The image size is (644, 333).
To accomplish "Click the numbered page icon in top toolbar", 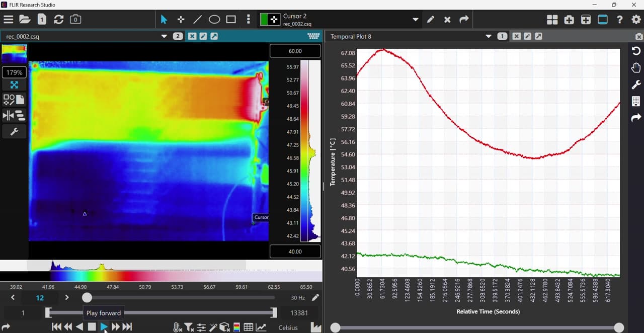I will (x=42, y=20).
